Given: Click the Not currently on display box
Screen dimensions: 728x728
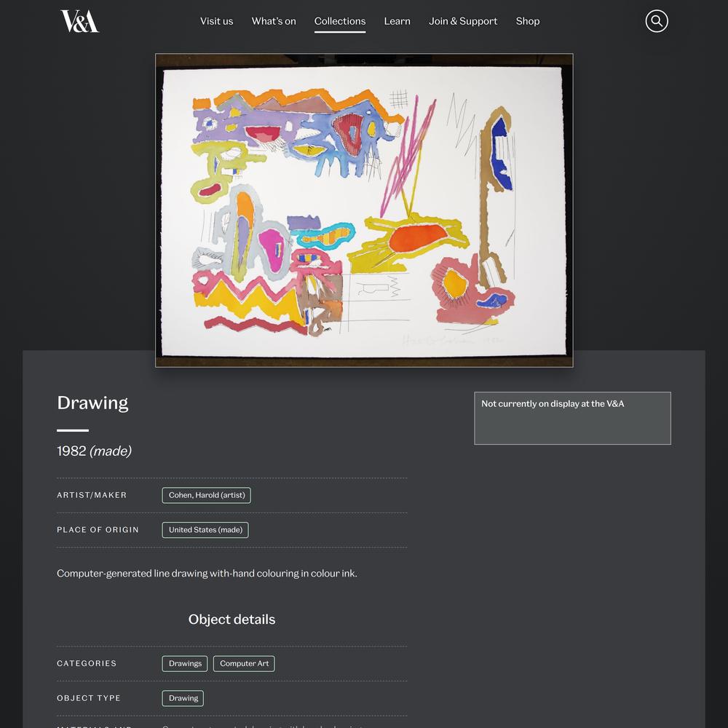Looking at the screenshot, I should pos(572,418).
